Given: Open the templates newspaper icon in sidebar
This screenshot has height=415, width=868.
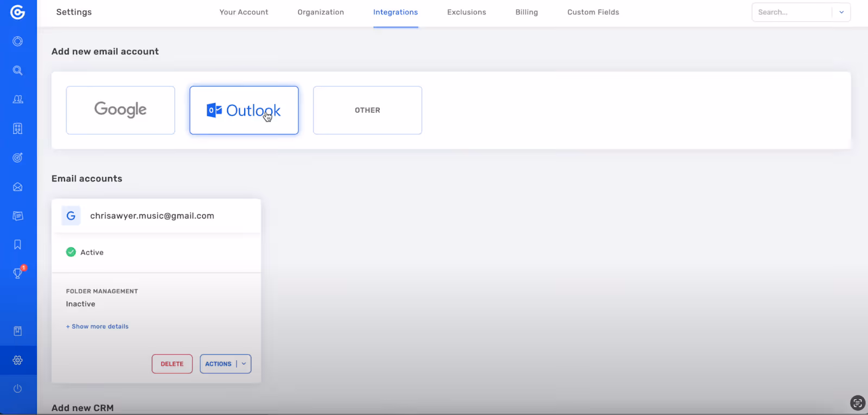Looking at the screenshot, I should 18,216.
